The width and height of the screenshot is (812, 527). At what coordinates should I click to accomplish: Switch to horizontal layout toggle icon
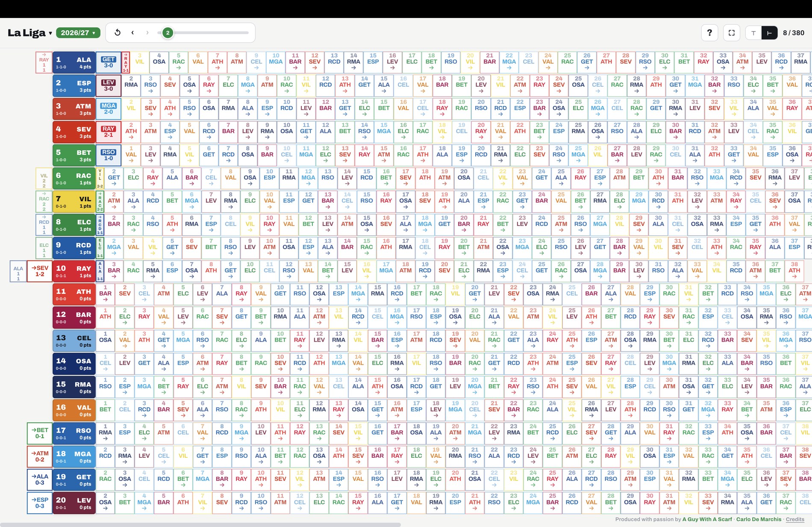769,33
